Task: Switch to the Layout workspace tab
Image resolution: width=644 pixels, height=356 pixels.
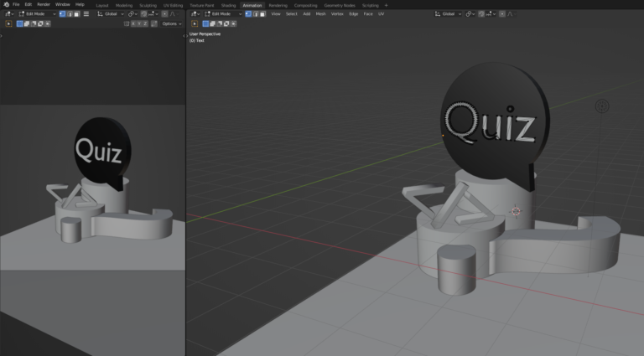Action: (x=102, y=5)
